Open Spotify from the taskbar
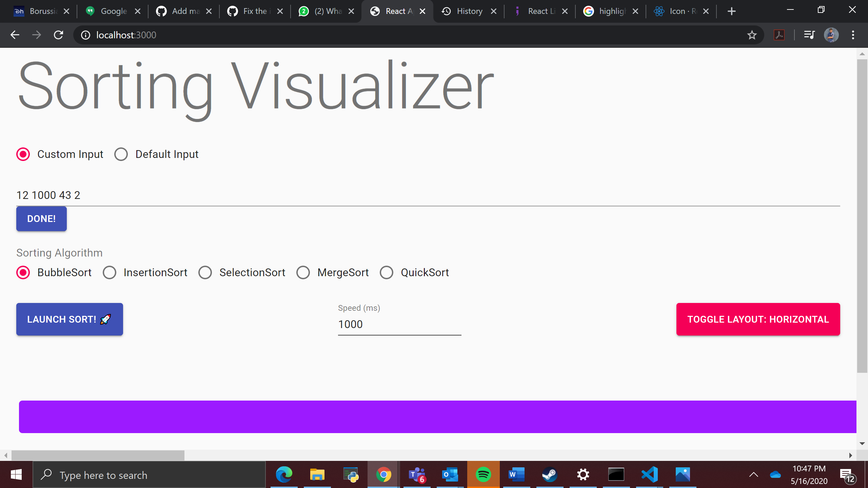This screenshot has height=488, width=868. click(x=484, y=474)
